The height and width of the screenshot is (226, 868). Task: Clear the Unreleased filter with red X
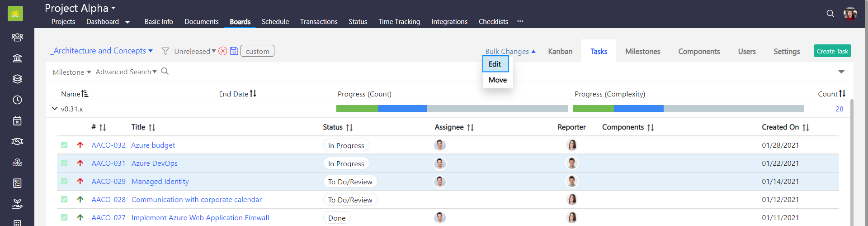[222, 51]
